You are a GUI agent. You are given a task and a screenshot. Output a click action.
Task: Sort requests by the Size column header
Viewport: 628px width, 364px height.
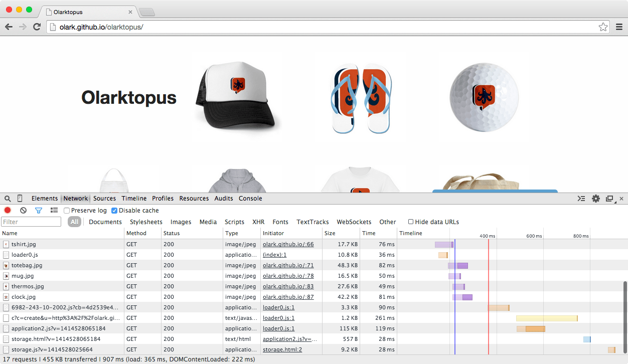[x=330, y=233]
